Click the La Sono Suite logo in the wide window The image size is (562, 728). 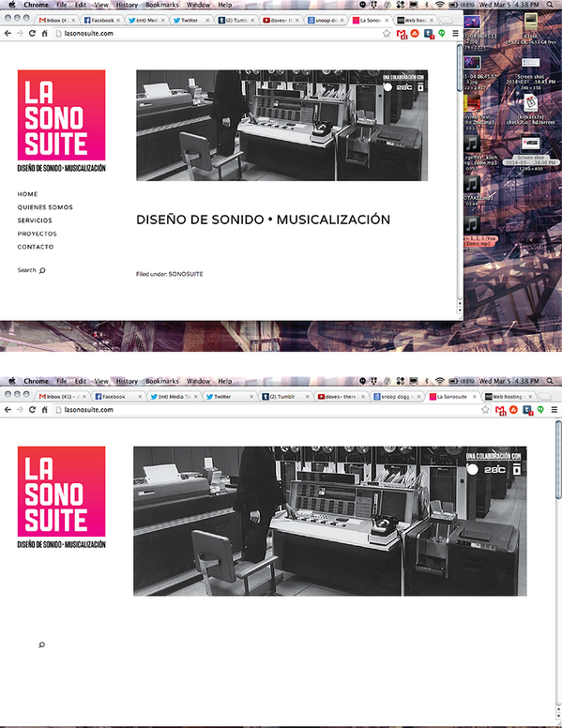click(61, 497)
